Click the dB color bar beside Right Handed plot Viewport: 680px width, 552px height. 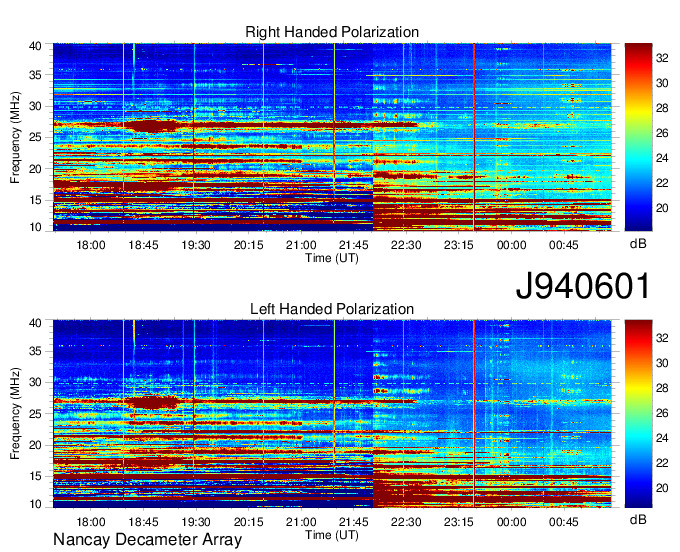[638, 137]
